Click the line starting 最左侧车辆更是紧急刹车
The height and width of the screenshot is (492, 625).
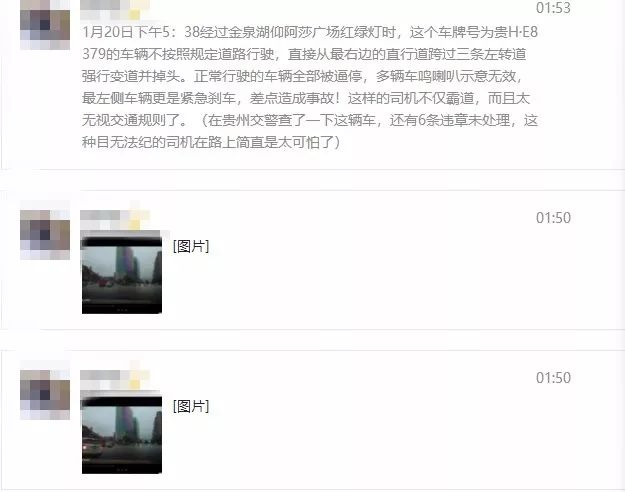[x=306, y=98]
